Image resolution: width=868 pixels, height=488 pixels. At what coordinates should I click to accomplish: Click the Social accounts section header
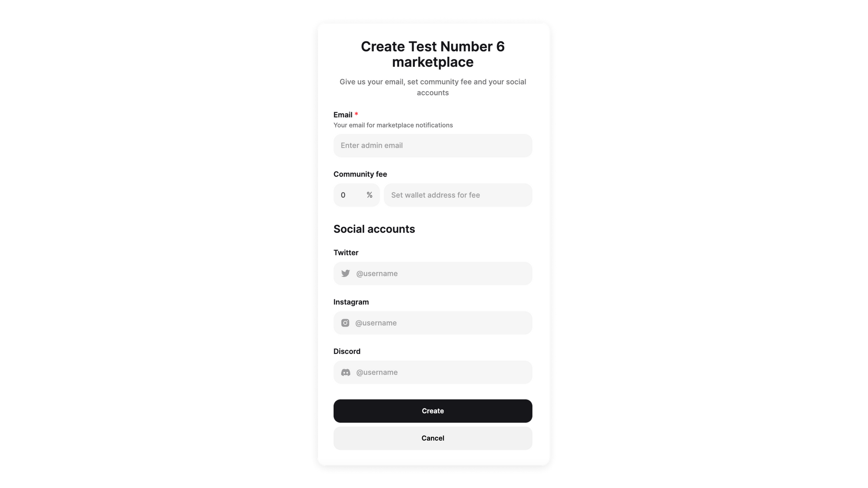(375, 229)
